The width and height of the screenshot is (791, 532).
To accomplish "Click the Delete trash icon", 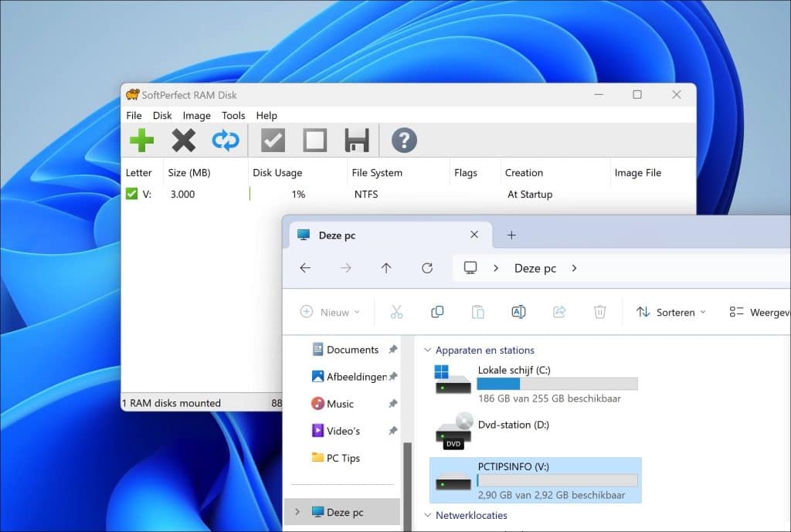I will point(599,312).
